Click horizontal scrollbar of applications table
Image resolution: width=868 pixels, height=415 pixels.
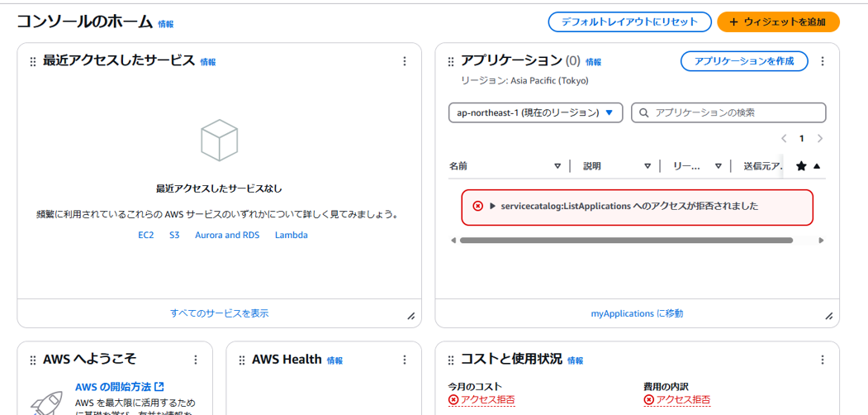[x=626, y=241]
